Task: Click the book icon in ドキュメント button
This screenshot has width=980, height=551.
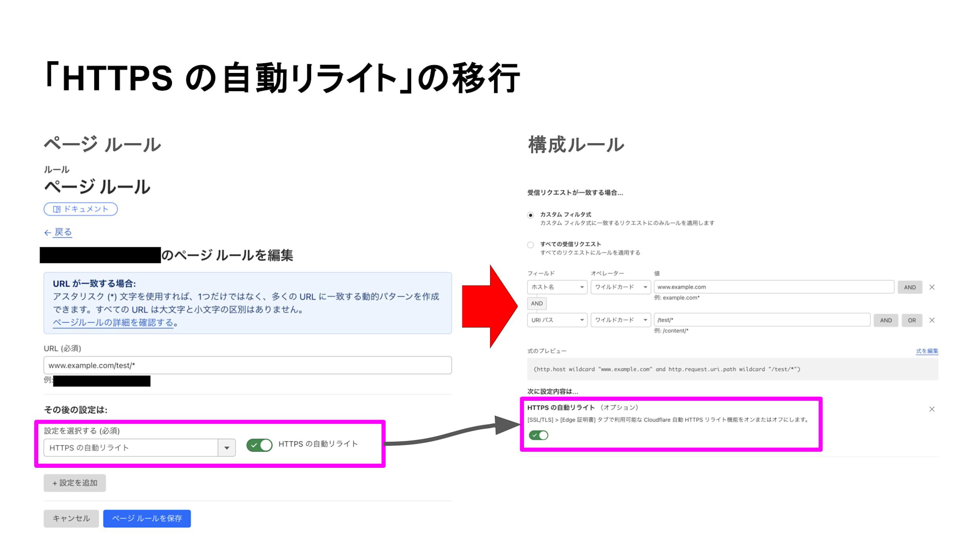Action: (x=57, y=209)
